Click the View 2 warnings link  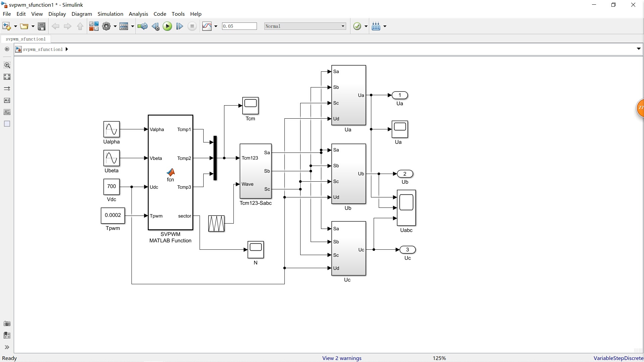click(x=342, y=358)
